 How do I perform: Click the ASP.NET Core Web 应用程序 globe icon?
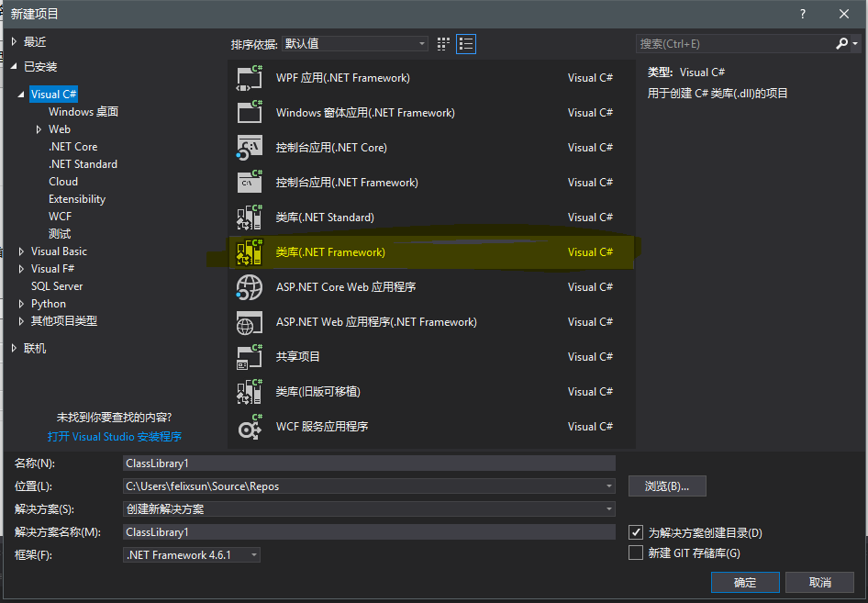tap(249, 287)
